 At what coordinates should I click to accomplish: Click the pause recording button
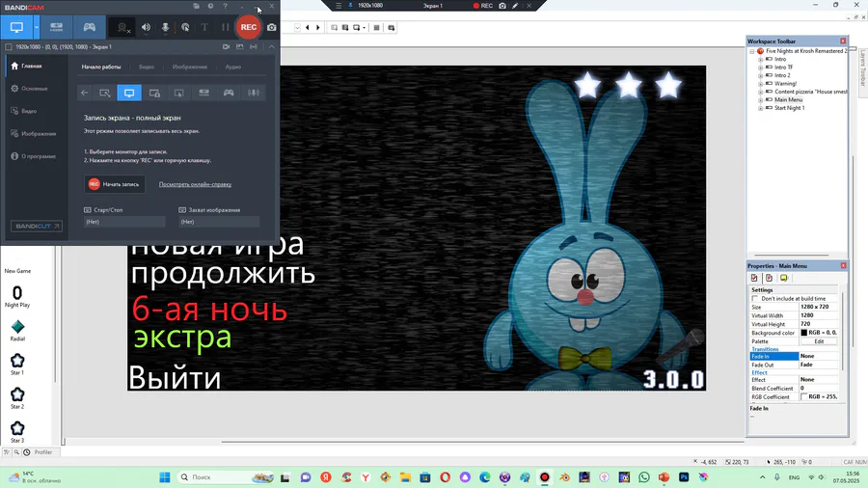(x=225, y=27)
